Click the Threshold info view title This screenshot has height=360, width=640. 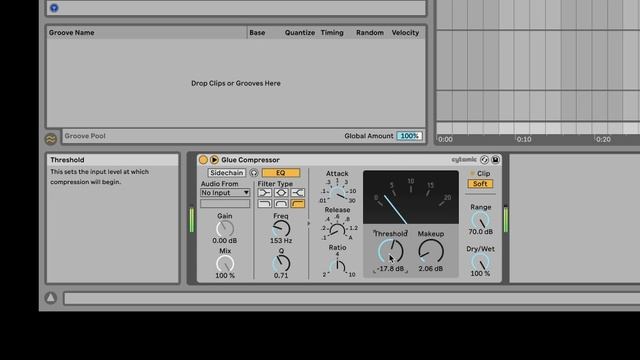(67, 160)
